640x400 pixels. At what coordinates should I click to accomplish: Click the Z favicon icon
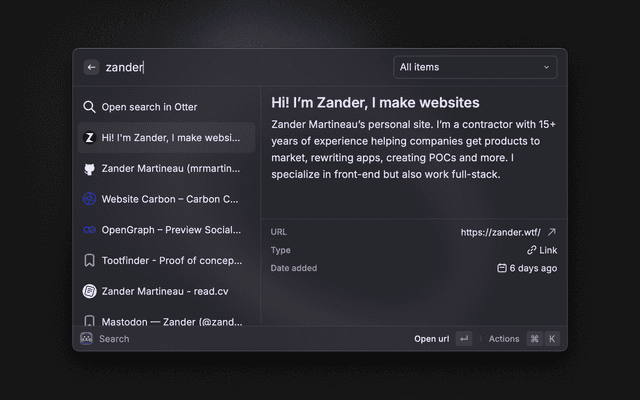[89, 138]
